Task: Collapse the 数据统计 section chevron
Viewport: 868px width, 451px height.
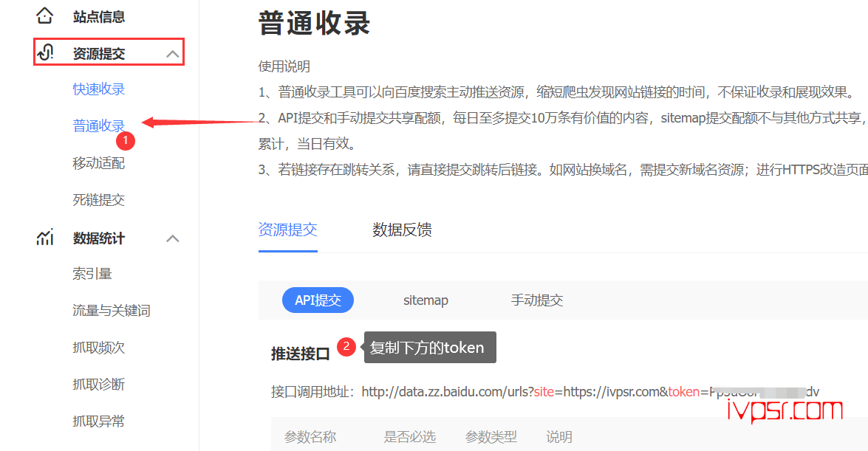Action: (x=173, y=238)
